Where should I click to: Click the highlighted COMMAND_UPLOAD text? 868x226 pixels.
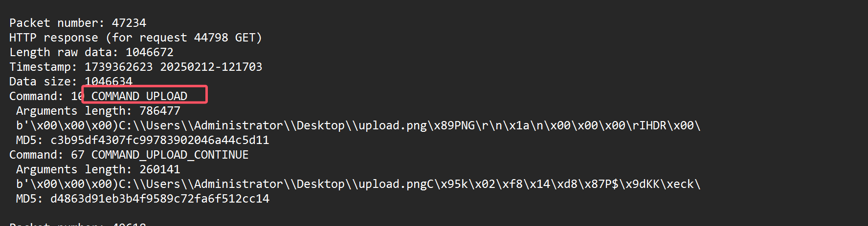pyautogui.click(x=139, y=96)
